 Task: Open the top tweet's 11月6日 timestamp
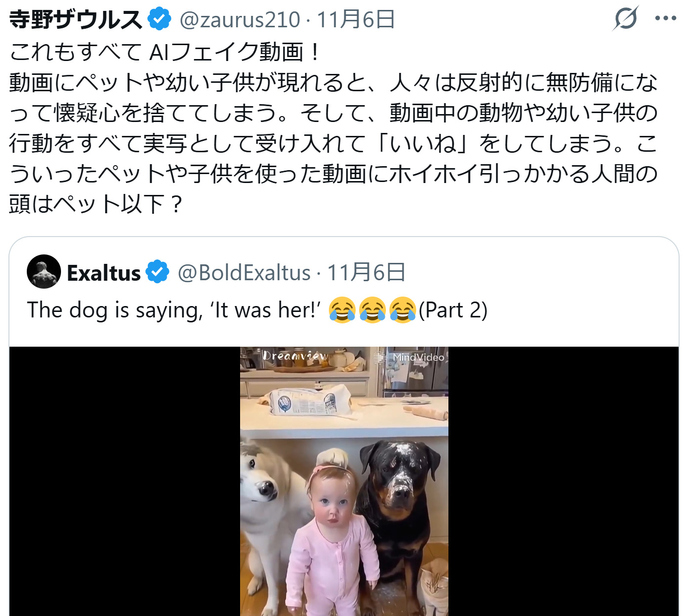pyautogui.click(x=355, y=20)
